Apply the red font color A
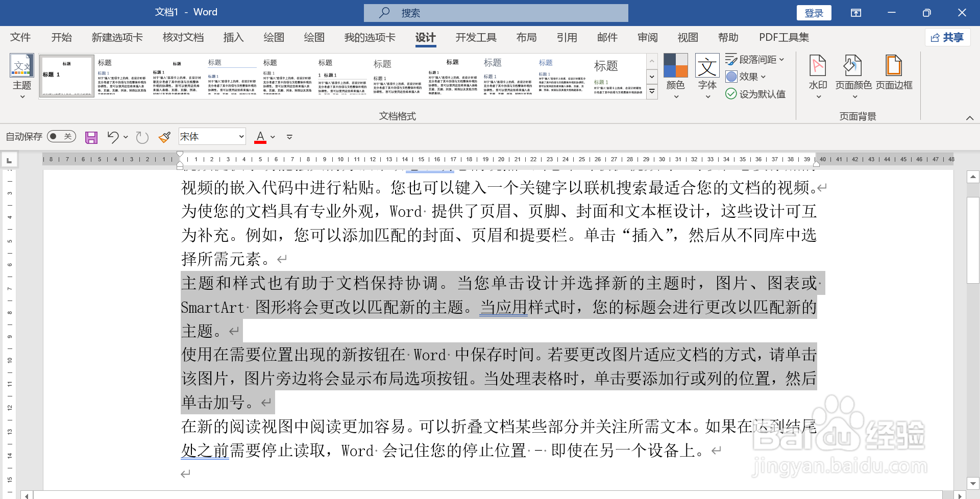 tap(260, 137)
